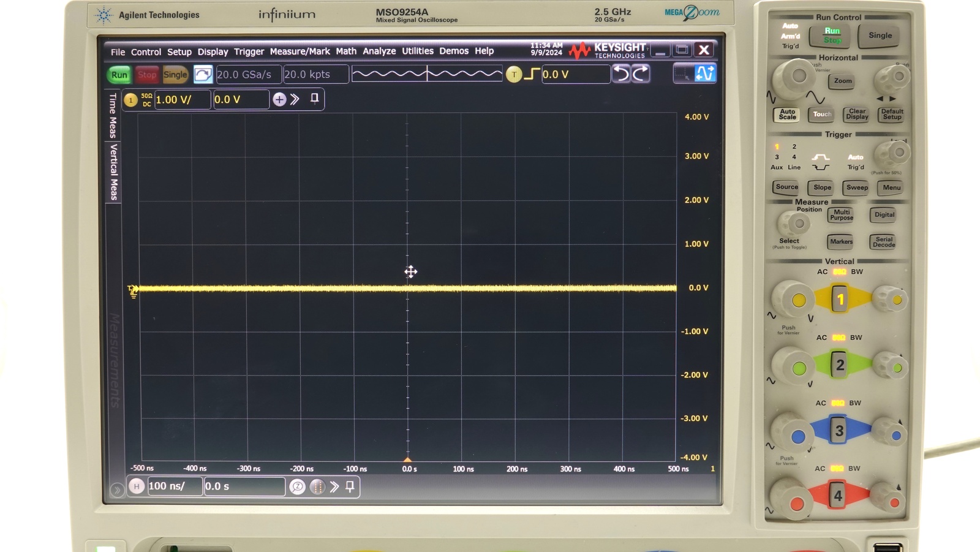Screen dimensions: 980x552
Task: Select the blue waveform measurement tool icon
Action: pyautogui.click(x=705, y=74)
